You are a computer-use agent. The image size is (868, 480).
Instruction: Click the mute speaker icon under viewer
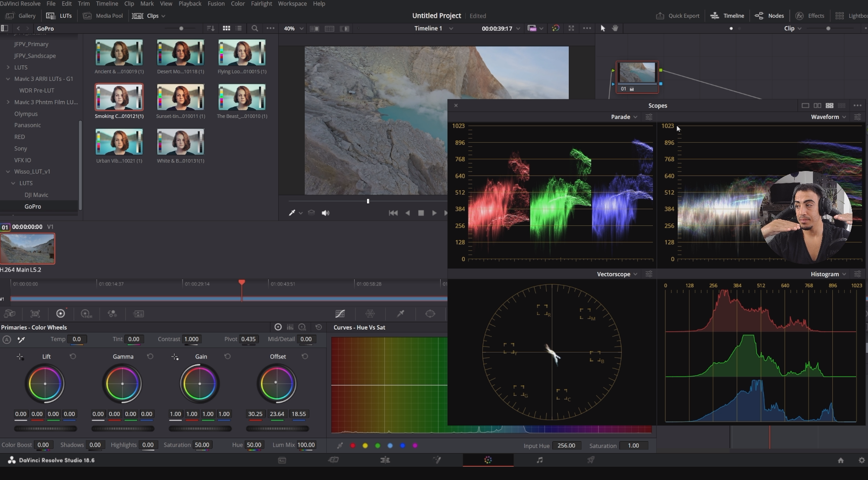pos(325,213)
